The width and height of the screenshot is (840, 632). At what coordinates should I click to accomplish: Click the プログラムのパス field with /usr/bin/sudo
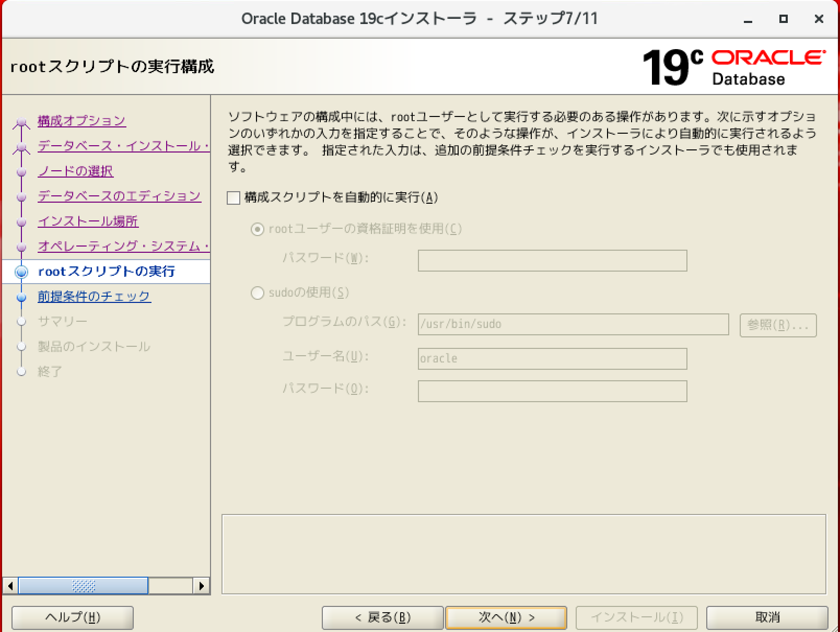click(x=573, y=324)
